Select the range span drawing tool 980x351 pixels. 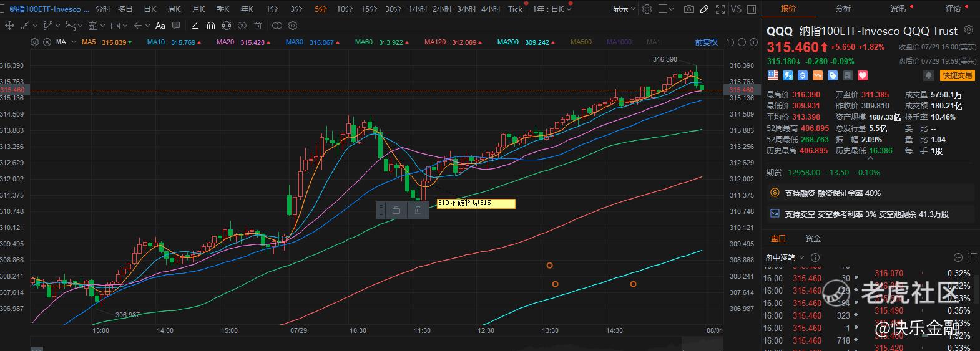pos(115,26)
